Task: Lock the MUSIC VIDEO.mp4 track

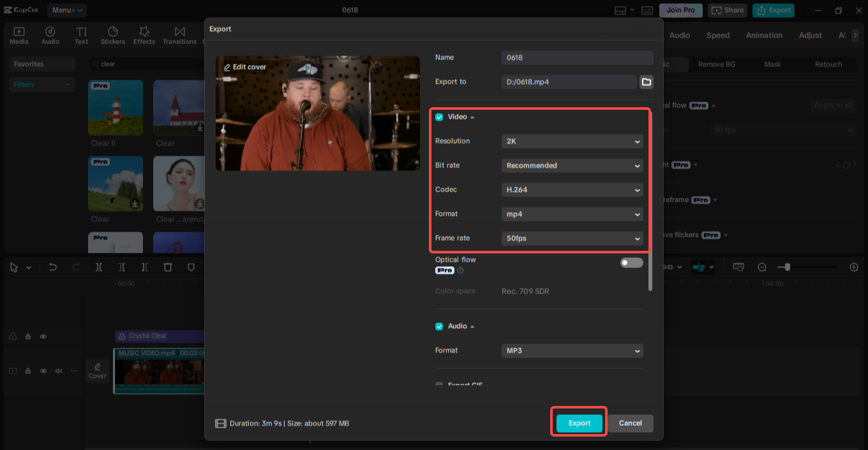Action: pyautogui.click(x=27, y=370)
